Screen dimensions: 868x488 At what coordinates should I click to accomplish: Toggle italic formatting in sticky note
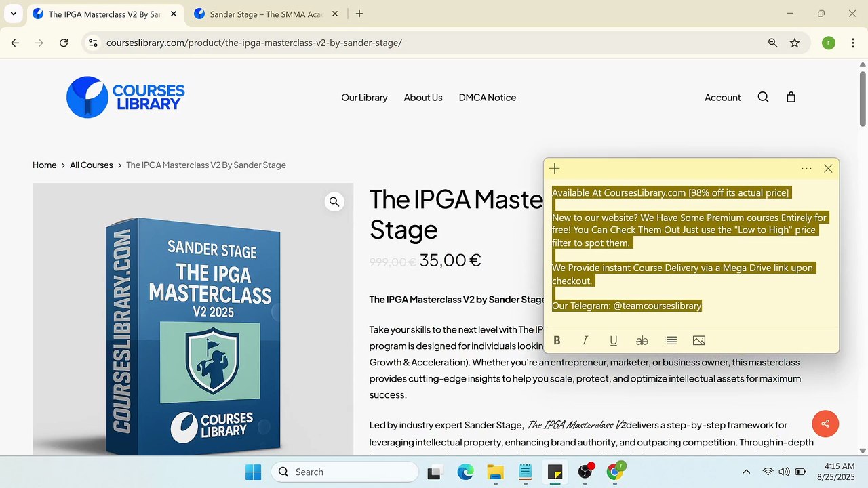[585, 340]
